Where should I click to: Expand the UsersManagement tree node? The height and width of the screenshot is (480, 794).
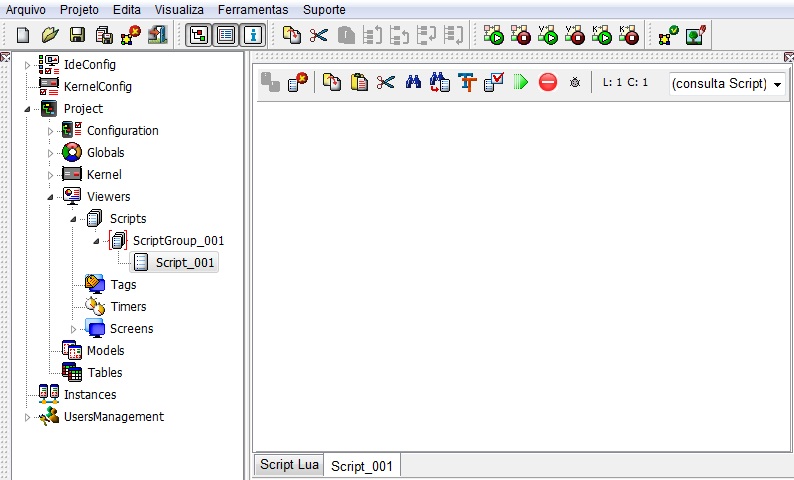pyautogui.click(x=27, y=417)
